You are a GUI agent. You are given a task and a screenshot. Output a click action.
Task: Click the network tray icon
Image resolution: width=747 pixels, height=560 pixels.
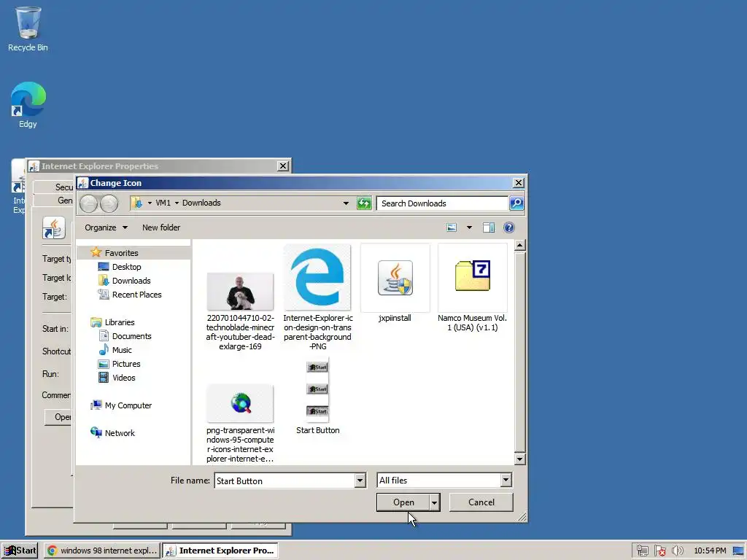pos(642,551)
